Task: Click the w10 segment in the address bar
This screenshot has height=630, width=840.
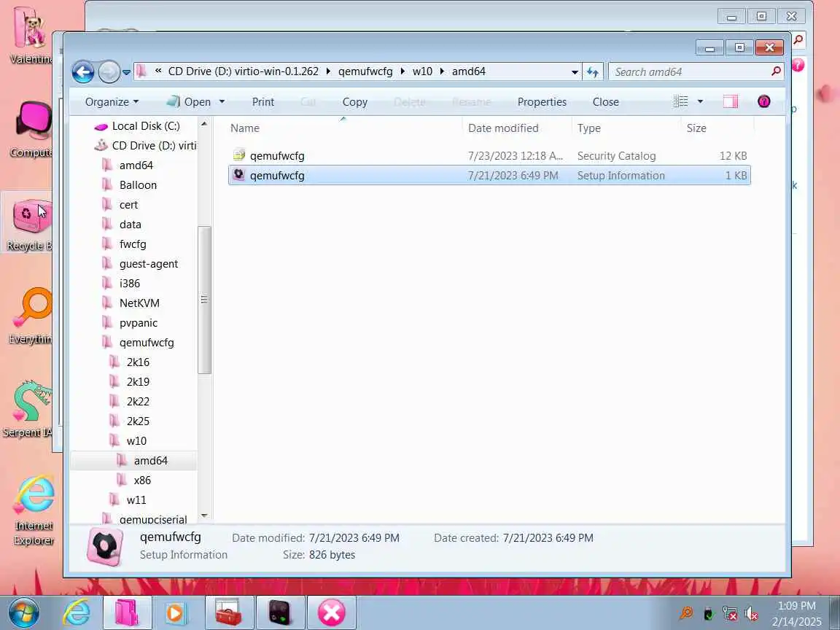Action: pyautogui.click(x=422, y=71)
